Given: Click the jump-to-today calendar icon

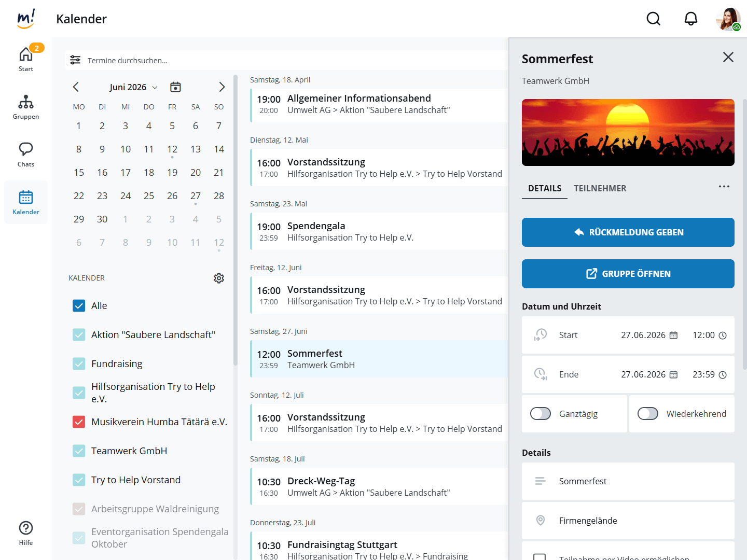Looking at the screenshot, I should (176, 87).
